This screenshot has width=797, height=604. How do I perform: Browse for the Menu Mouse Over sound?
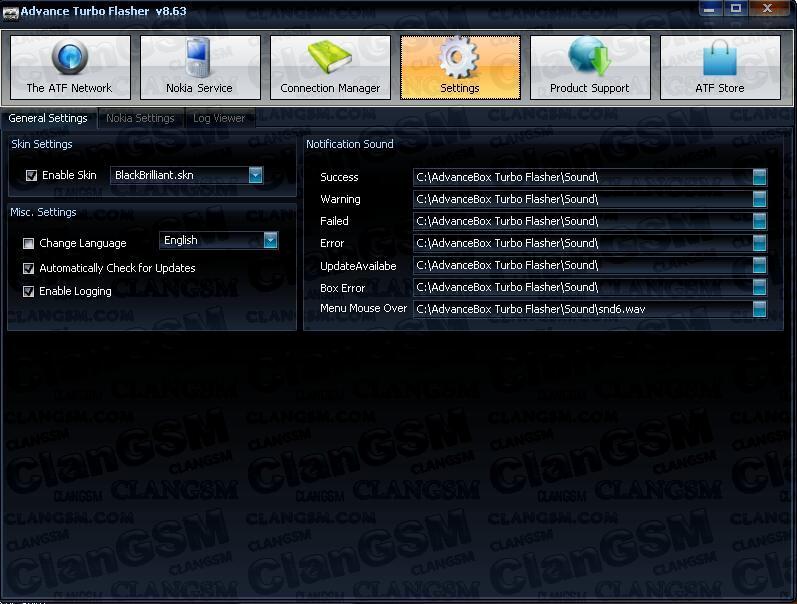[x=759, y=309]
